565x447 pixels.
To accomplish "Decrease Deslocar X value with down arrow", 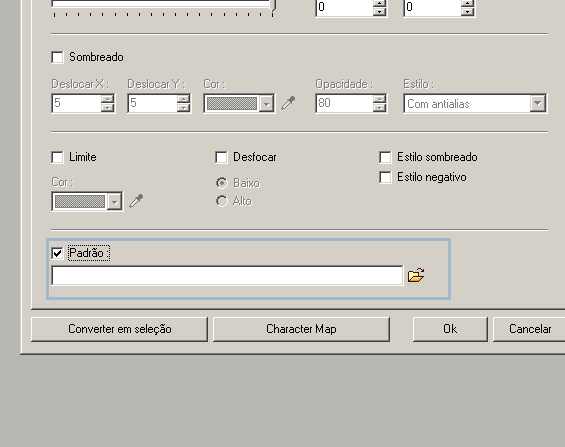I will pyautogui.click(x=107, y=108).
